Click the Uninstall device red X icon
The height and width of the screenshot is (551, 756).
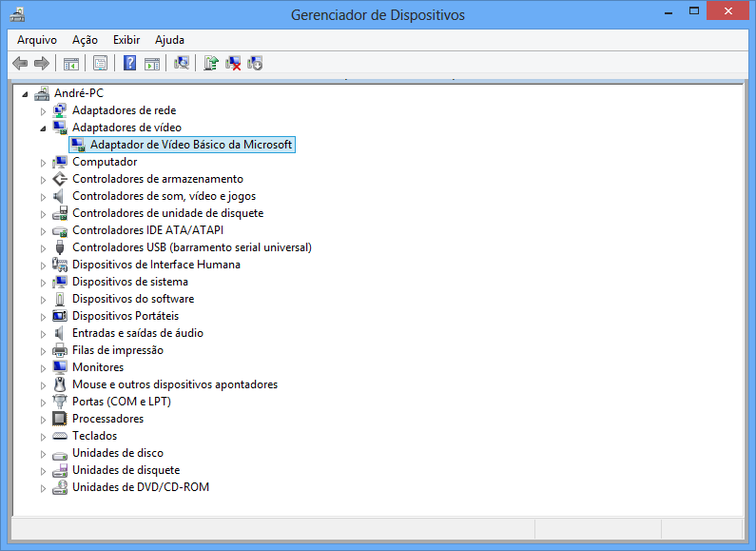(x=233, y=63)
